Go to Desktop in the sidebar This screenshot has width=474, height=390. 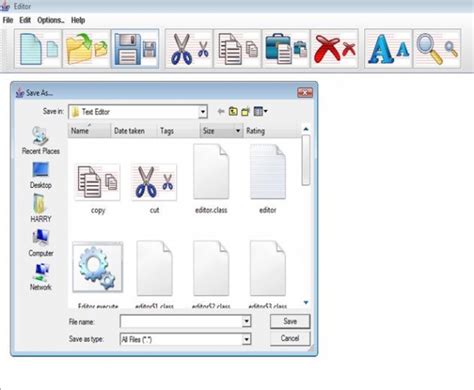pyautogui.click(x=41, y=176)
